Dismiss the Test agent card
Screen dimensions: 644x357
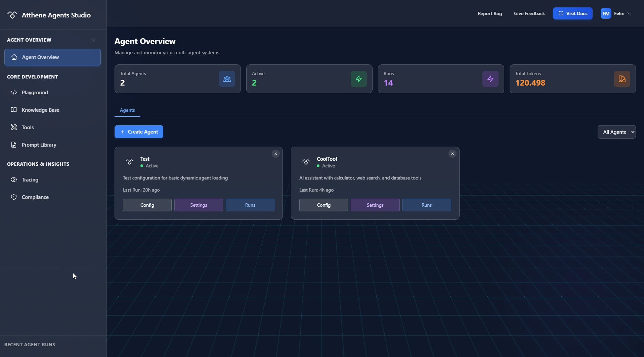[276, 154]
